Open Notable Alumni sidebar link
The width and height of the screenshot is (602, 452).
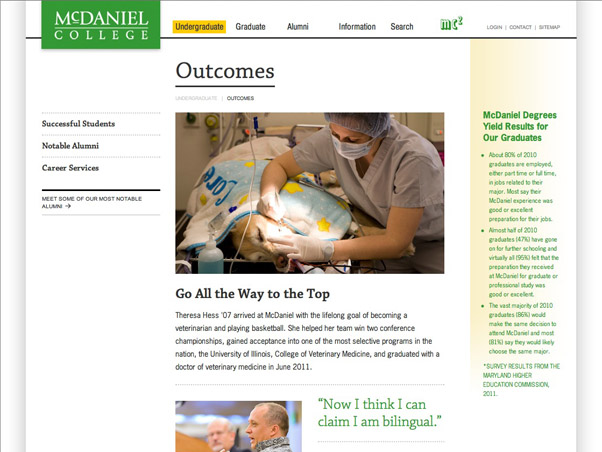pos(70,146)
